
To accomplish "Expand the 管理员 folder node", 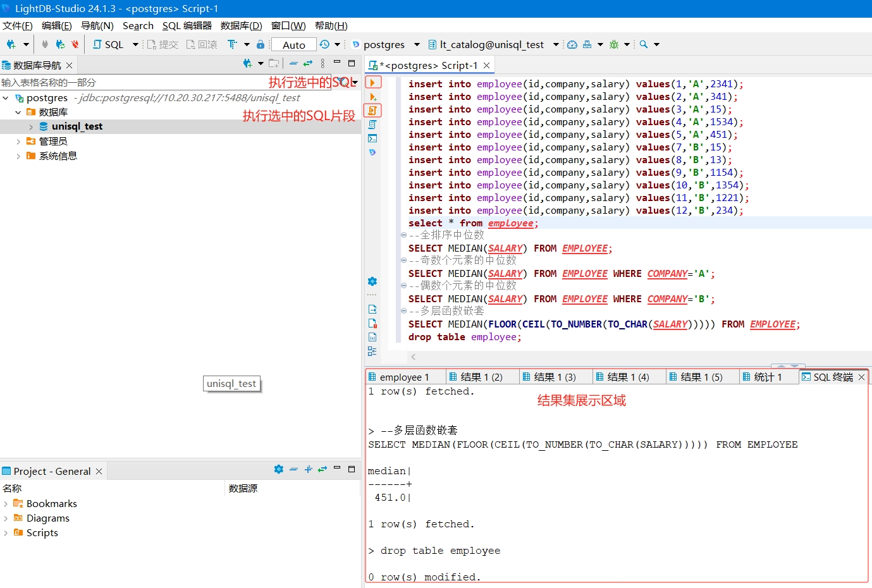I will pos(18,142).
